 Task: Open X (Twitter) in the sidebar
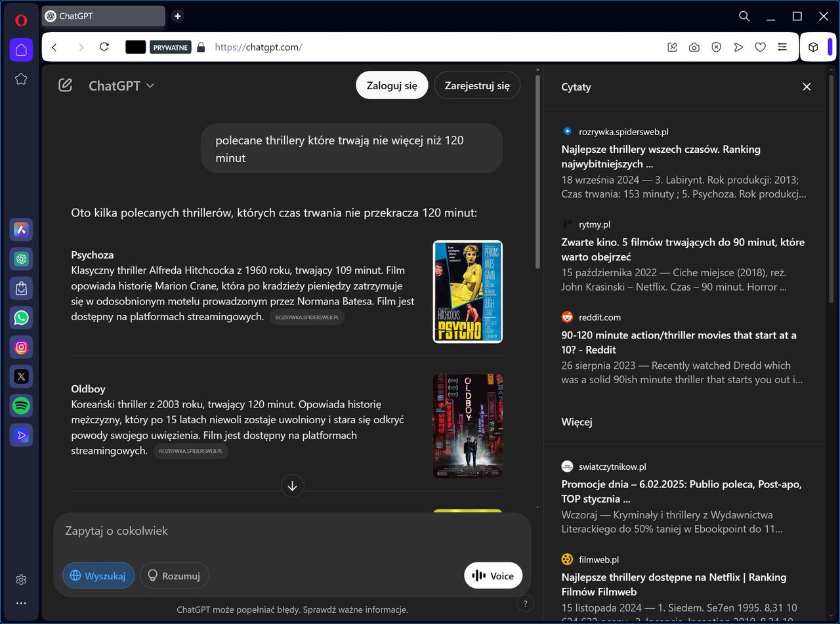[21, 377]
